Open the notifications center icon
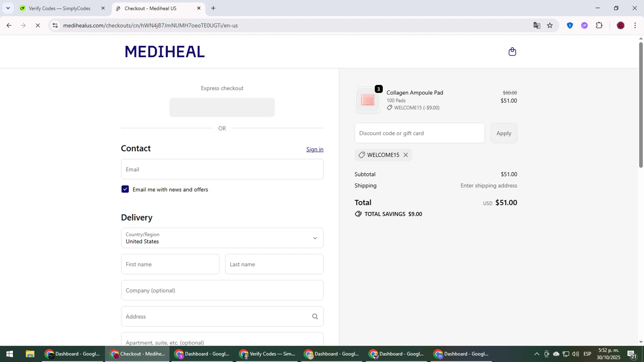This screenshot has height=362, width=644. click(x=632, y=354)
